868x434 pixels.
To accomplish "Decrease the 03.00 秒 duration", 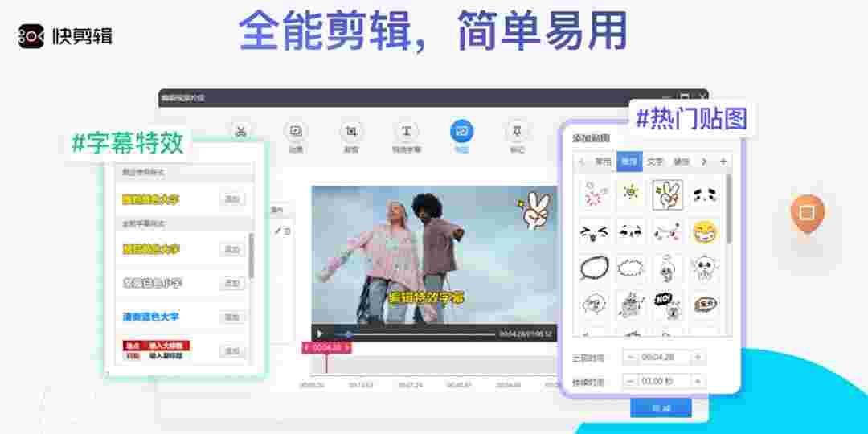I will pos(630,382).
